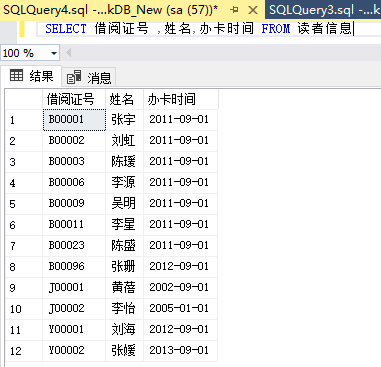Click the name cell 张媛

coord(124,351)
